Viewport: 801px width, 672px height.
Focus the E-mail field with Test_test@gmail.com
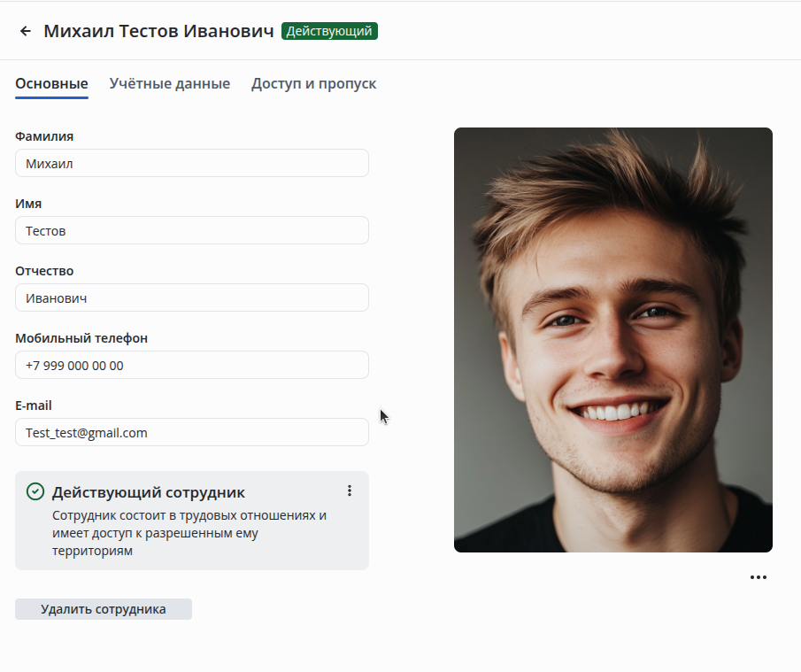point(191,433)
